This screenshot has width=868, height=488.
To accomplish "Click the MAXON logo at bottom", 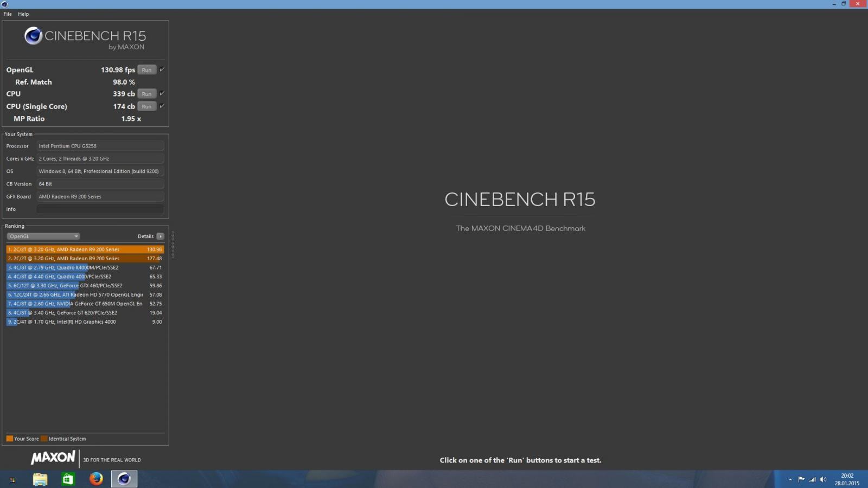I will 53,458.
